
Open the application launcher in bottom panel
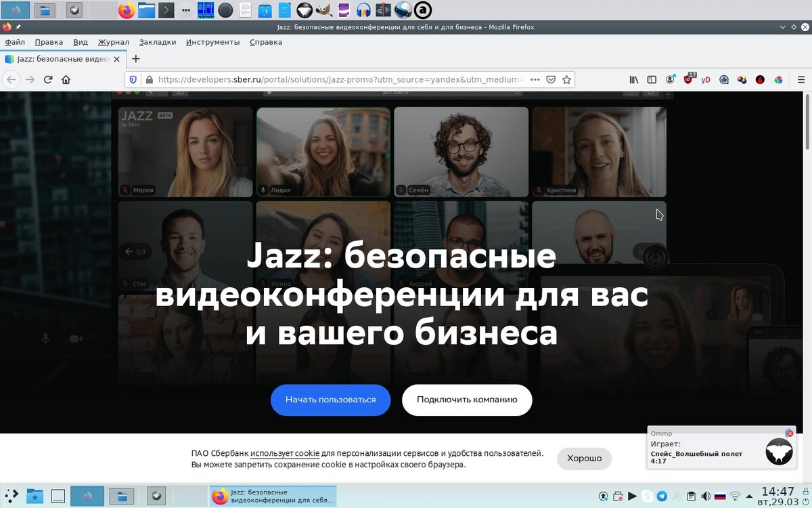coord(12,496)
